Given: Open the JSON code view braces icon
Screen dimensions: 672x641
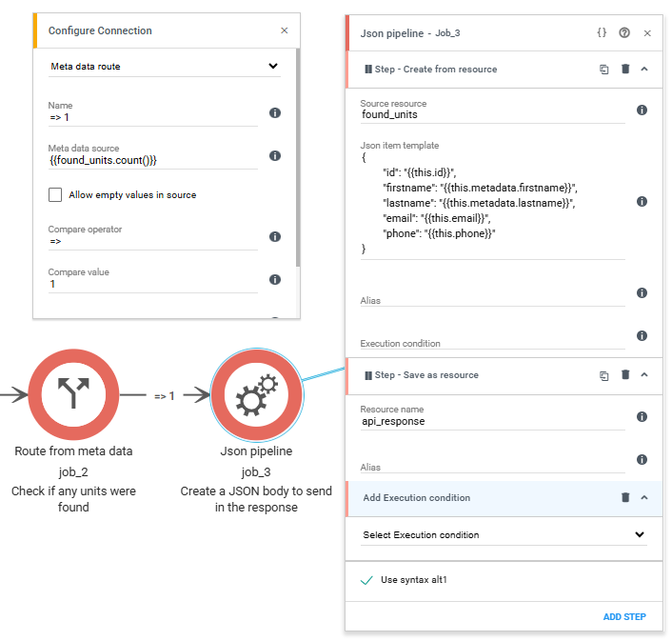Looking at the screenshot, I should tap(602, 32).
